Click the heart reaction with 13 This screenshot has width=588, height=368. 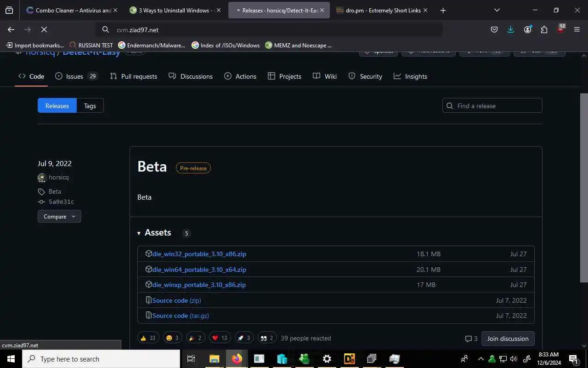[x=220, y=338]
